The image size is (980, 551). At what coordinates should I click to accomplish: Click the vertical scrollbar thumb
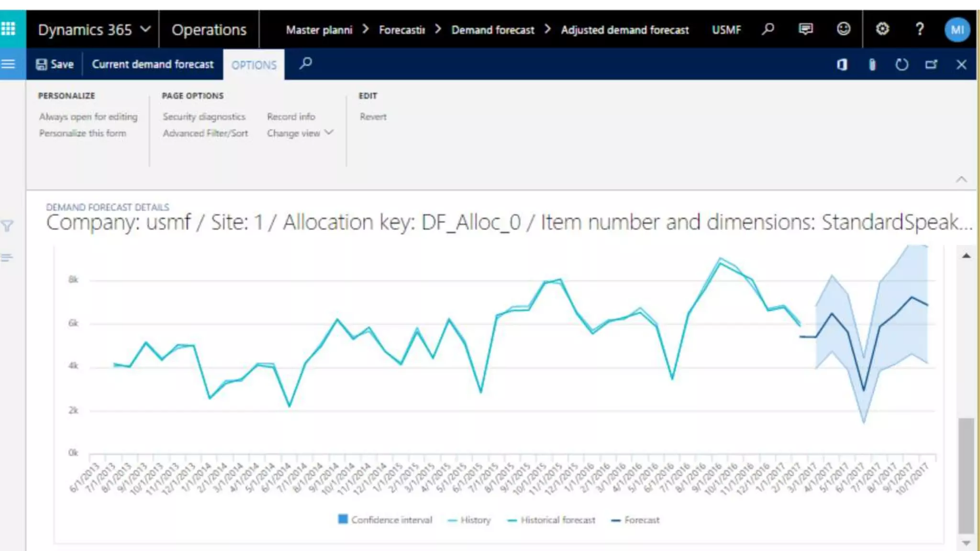tap(966, 475)
